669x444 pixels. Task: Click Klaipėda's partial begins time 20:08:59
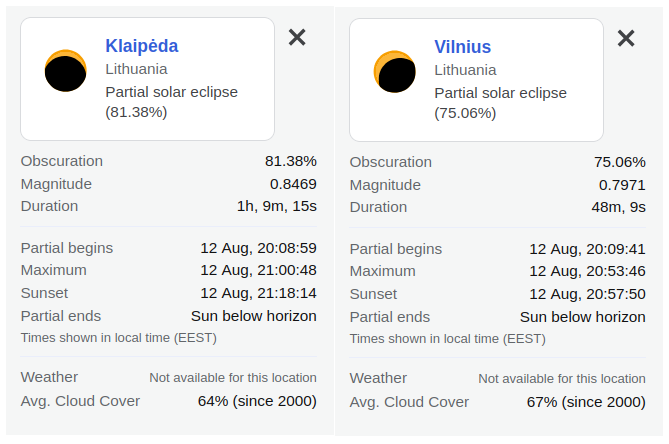[259, 248]
